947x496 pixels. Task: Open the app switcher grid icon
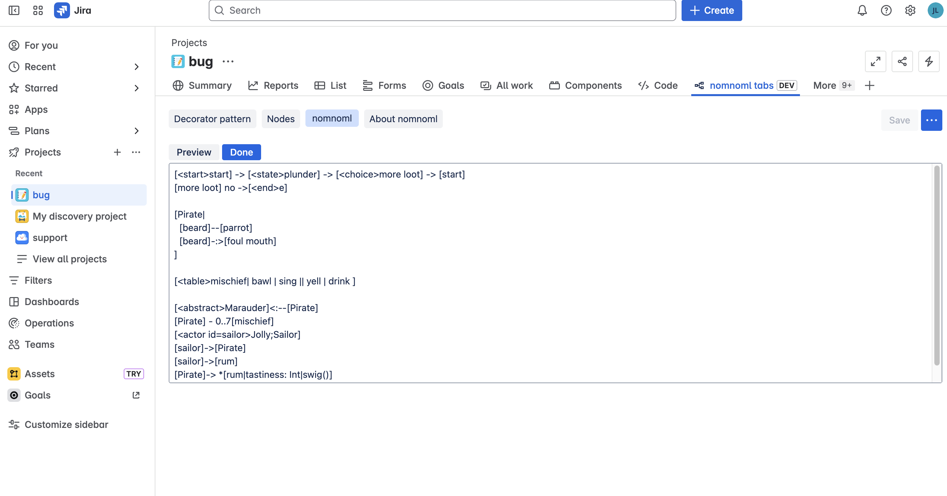37,10
